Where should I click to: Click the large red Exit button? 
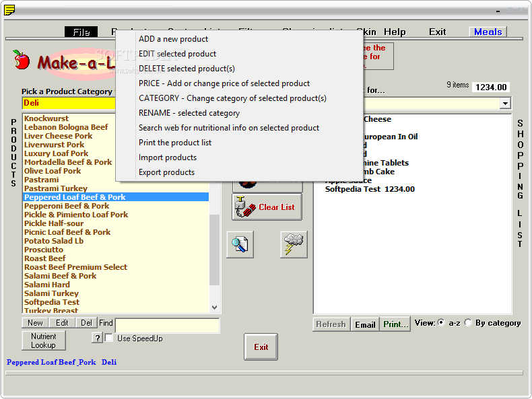261,347
